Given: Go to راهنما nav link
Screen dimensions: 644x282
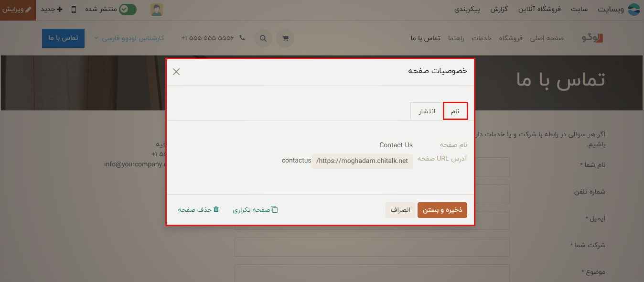Looking at the screenshot, I should [x=456, y=38].
